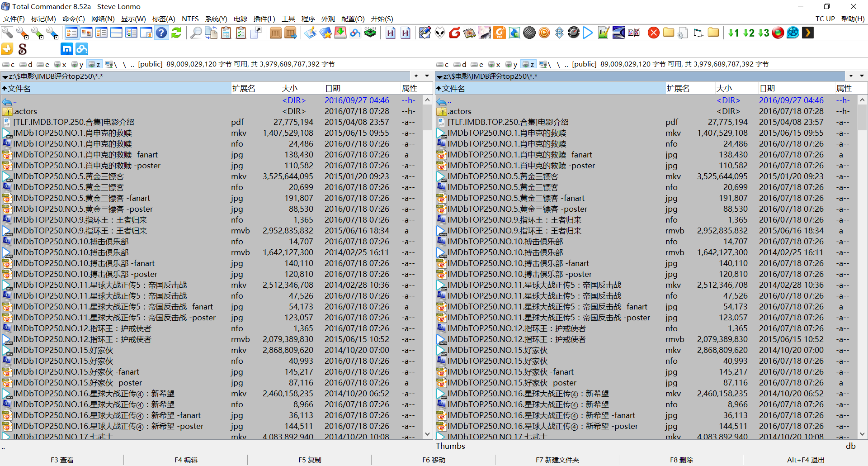The image size is (868, 466).
Task: Click the alien mask foobar icon
Action: (x=440, y=33)
